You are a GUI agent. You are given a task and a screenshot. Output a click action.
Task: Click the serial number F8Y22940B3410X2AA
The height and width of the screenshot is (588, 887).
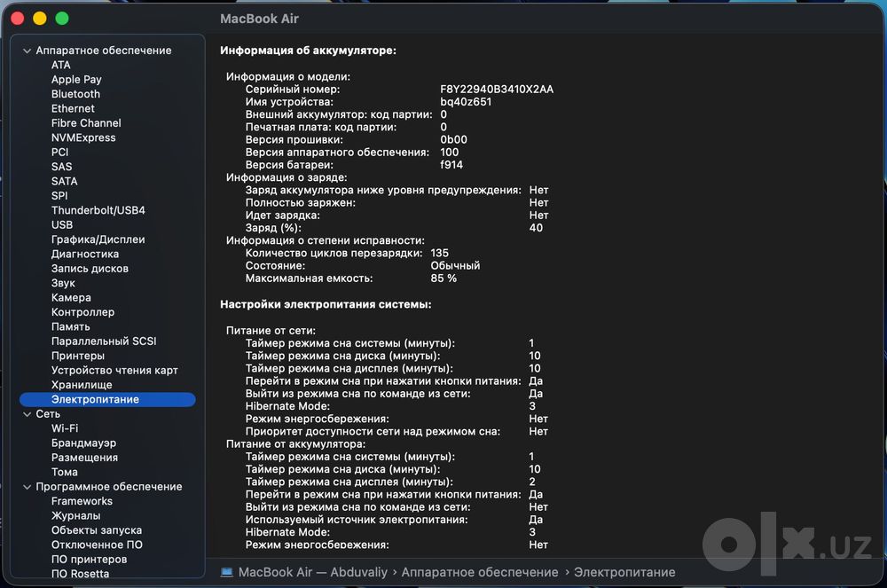pyautogui.click(x=497, y=90)
